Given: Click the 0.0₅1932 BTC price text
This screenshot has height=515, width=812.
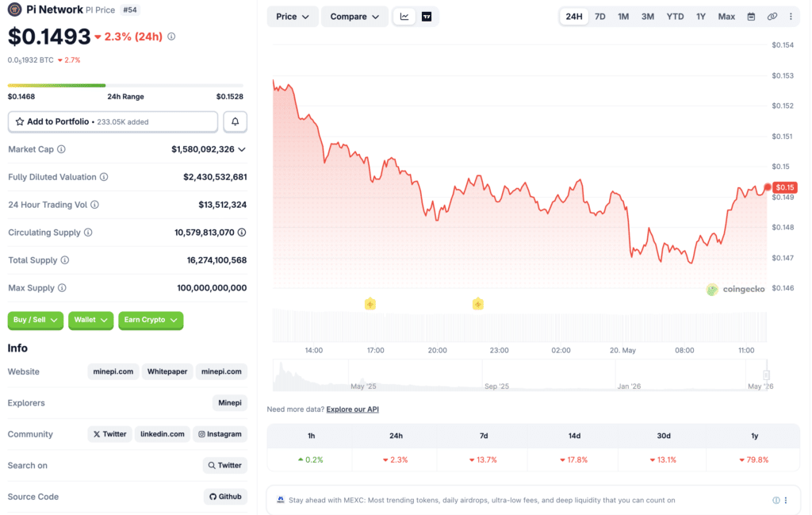Looking at the screenshot, I should (x=31, y=60).
